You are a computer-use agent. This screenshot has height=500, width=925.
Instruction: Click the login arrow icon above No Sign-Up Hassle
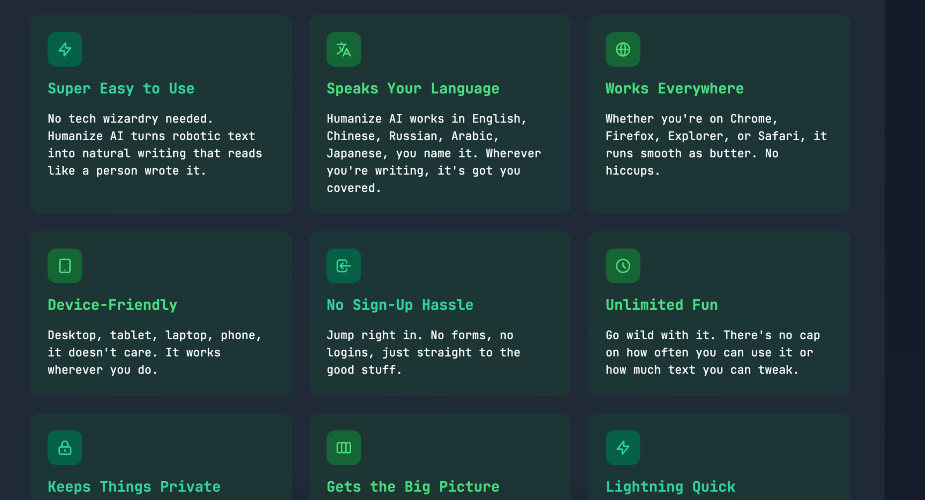point(344,266)
